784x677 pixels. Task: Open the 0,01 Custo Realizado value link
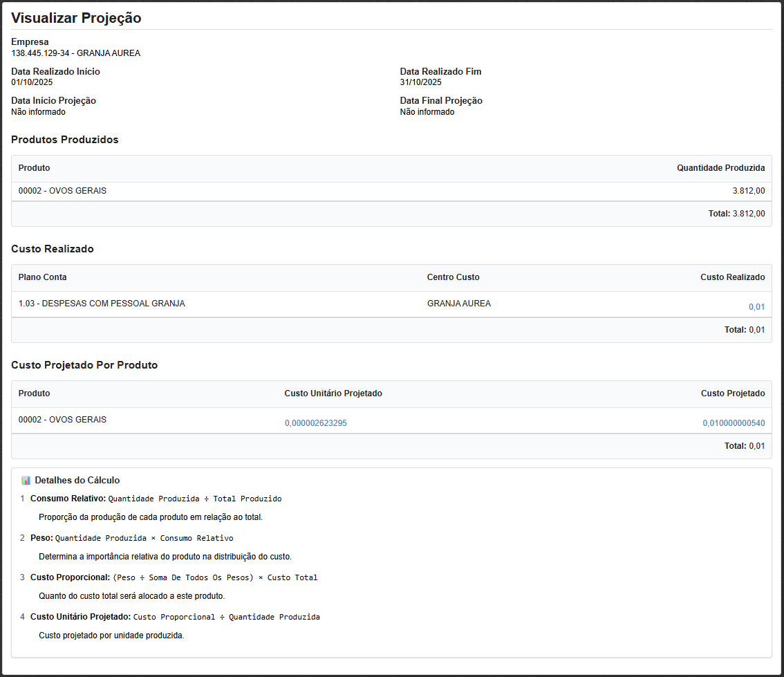[756, 307]
